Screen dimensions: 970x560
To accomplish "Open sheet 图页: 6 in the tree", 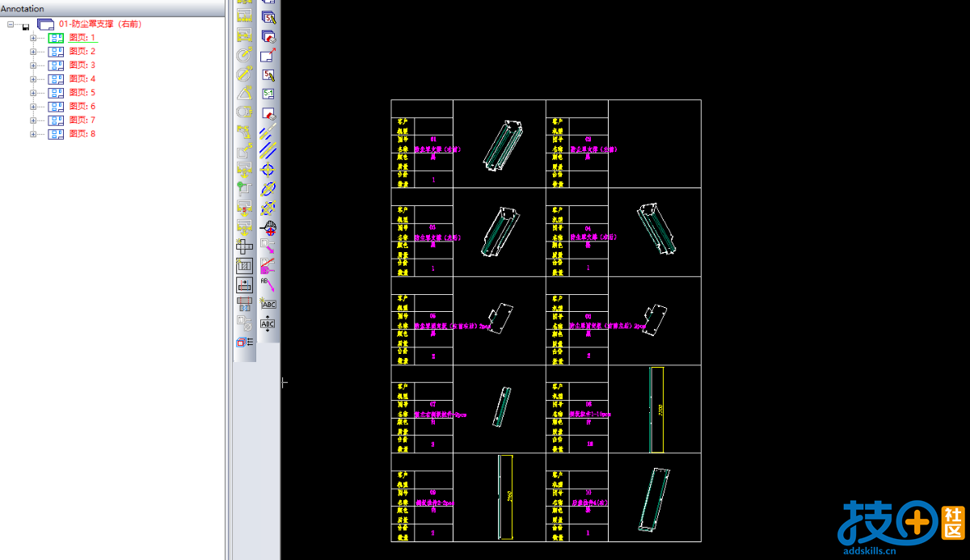I will 82,107.
